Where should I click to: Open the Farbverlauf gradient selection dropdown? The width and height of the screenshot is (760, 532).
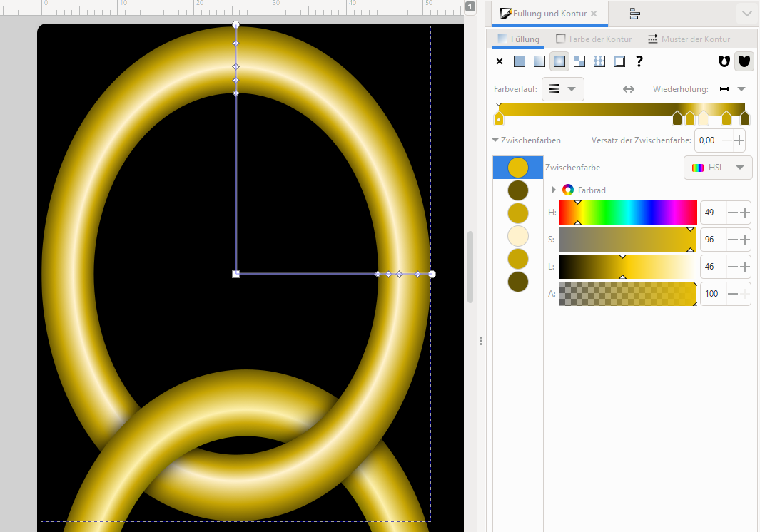point(563,89)
